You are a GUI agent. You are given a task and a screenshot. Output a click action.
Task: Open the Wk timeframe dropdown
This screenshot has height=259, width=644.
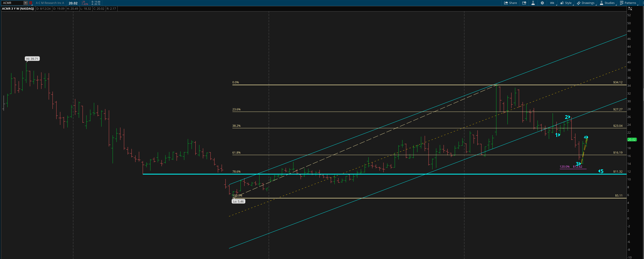click(x=552, y=3)
